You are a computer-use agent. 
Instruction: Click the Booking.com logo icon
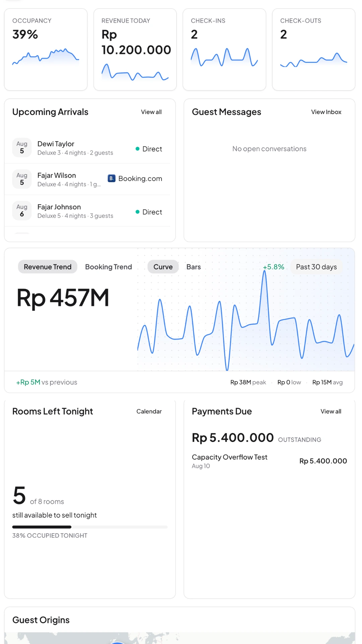click(x=112, y=178)
